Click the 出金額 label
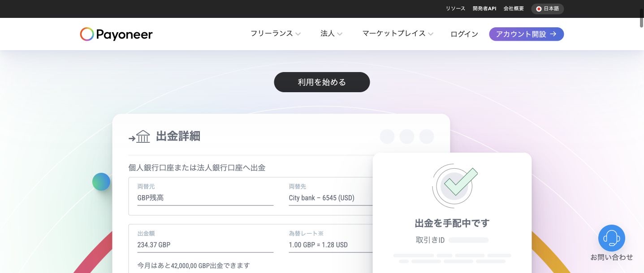Image resolution: width=644 pixels, height=273 pixels. click(x=146, y=233)
